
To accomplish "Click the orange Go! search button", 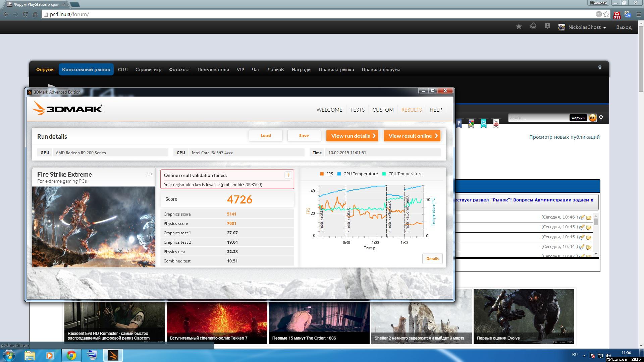I will coord(593,118).
